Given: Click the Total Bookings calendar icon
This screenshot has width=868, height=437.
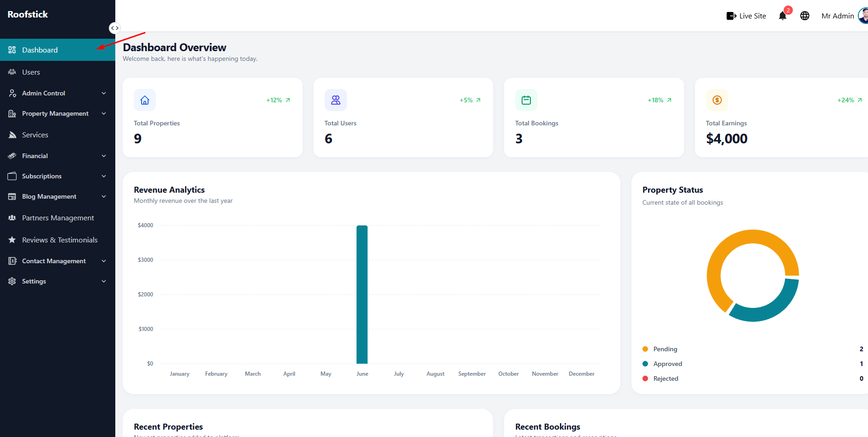Looking at the screenshot, I should coord(526,100).
